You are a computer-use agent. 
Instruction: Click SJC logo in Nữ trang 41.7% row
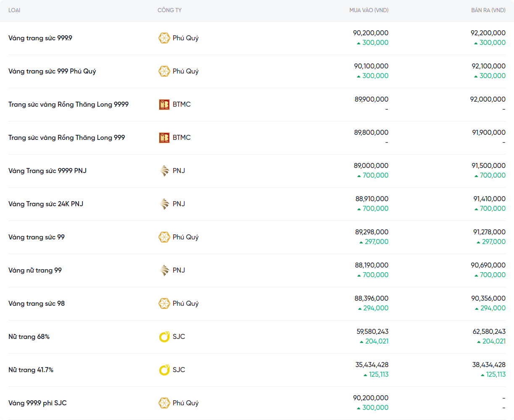coord(164,370)
